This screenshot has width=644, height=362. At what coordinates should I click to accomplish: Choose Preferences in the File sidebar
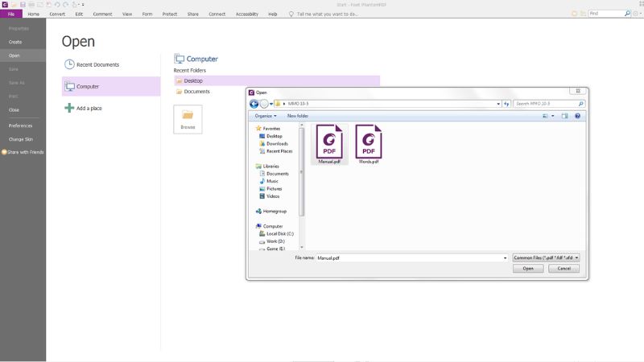(x=21, y=125)
